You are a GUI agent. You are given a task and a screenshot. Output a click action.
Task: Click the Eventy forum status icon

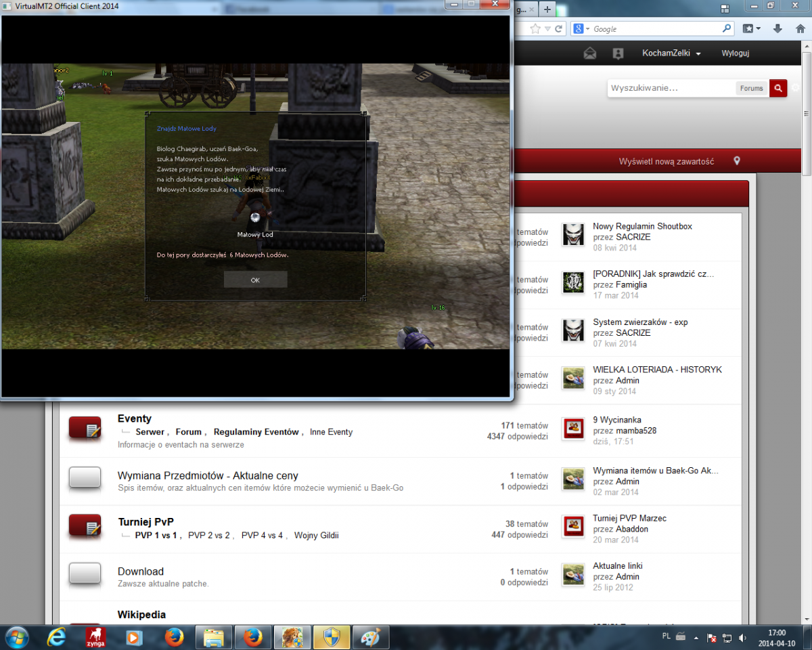click(85, 427)
